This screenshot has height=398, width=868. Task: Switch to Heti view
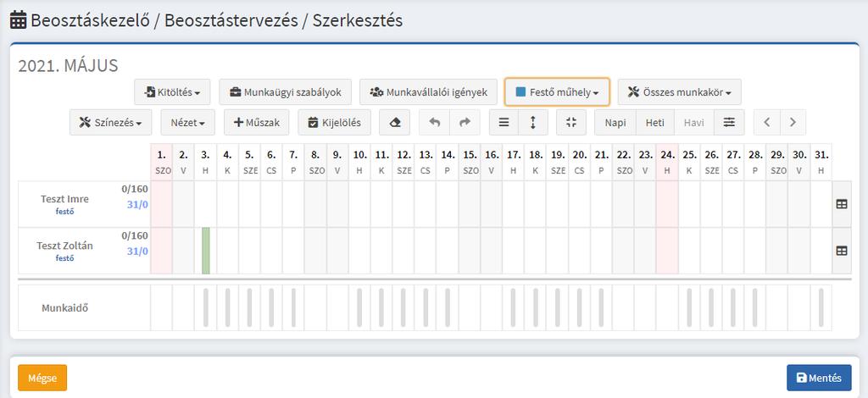point(655,123)
